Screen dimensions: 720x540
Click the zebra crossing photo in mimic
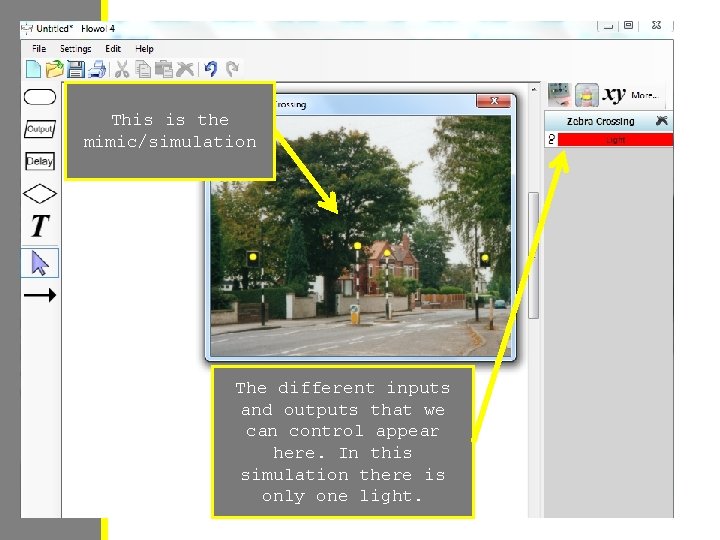[x=360, y=235]
